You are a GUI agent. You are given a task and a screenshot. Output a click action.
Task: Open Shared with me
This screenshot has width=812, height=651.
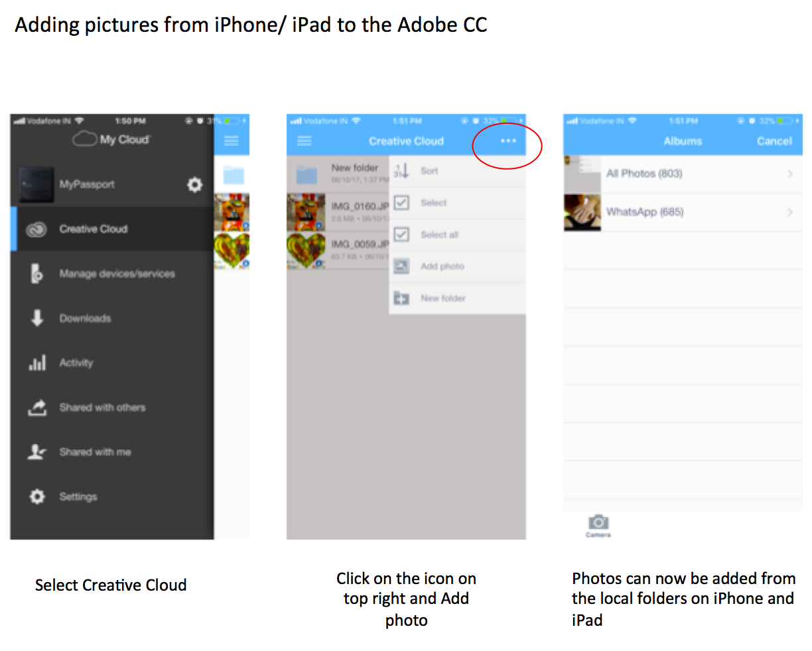(x=112, y=451)
